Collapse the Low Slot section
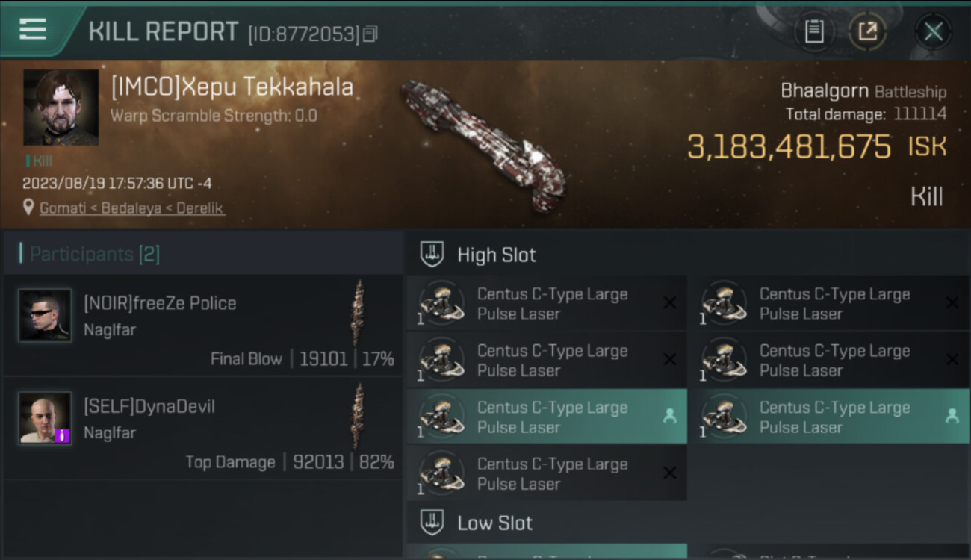Screen dimensions: 971x560 494,523
